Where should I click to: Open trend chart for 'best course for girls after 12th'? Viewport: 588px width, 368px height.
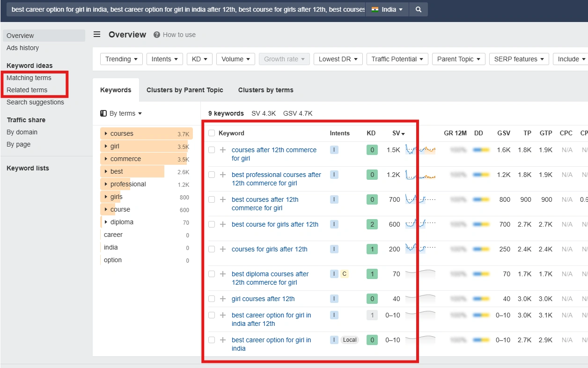pyautogui.click(x=420, y=224)
